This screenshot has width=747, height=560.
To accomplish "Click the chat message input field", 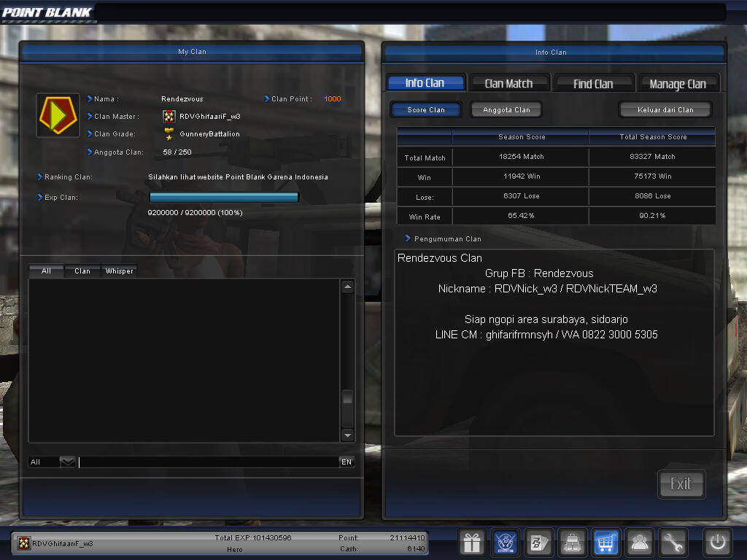I will pyautogui.click(x=208, y=462).
